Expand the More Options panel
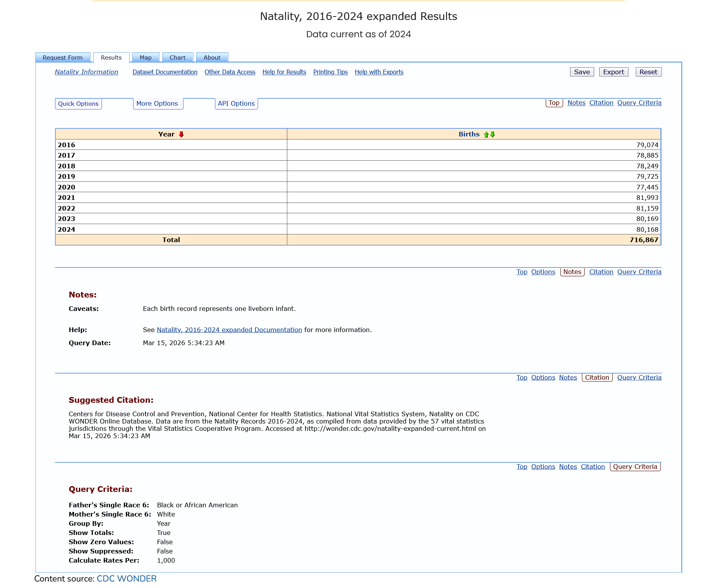This screenshot has height=588, width=710. (157, 104)
